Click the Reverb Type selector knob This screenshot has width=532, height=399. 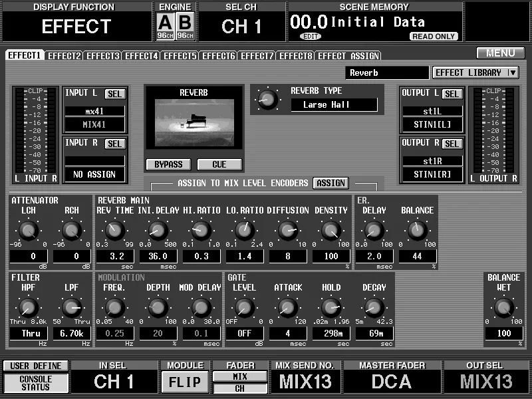click(x=268, y=100)
